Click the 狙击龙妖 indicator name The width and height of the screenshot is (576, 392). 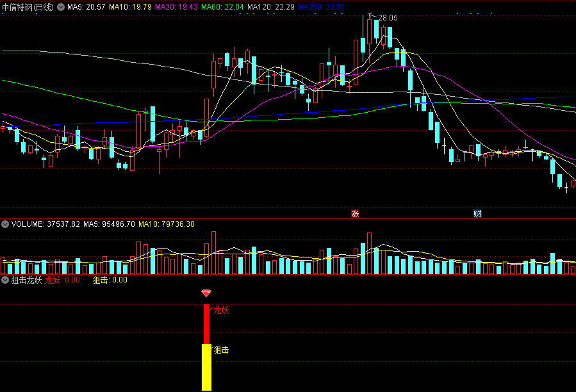tap(26, 280)
